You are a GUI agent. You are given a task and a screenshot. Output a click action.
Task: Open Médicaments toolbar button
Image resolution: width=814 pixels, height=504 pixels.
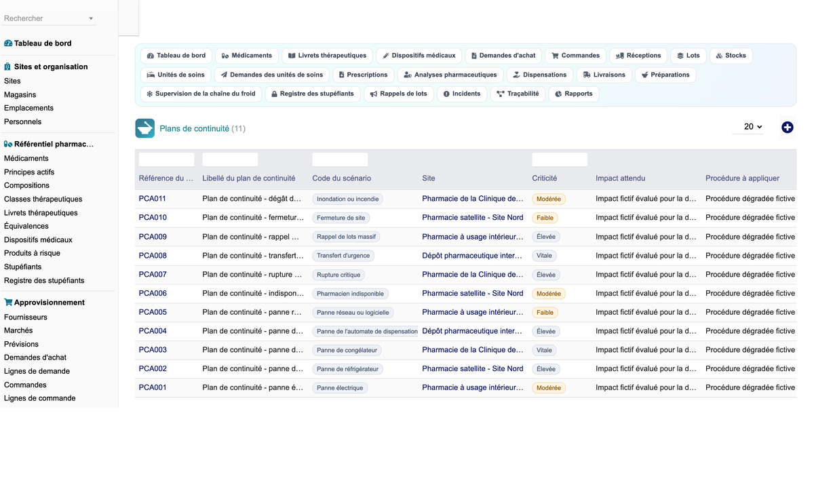(247, 56)
